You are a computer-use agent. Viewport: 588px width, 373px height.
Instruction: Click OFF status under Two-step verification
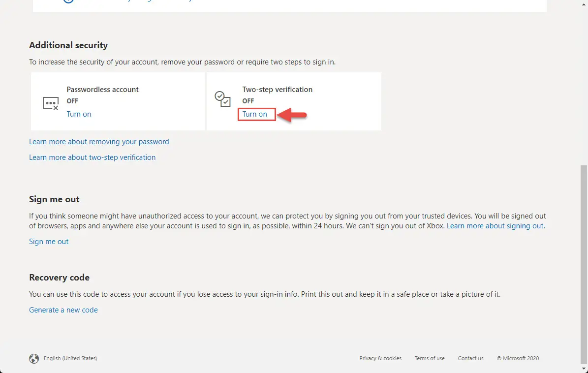click(x=248, y=101)
